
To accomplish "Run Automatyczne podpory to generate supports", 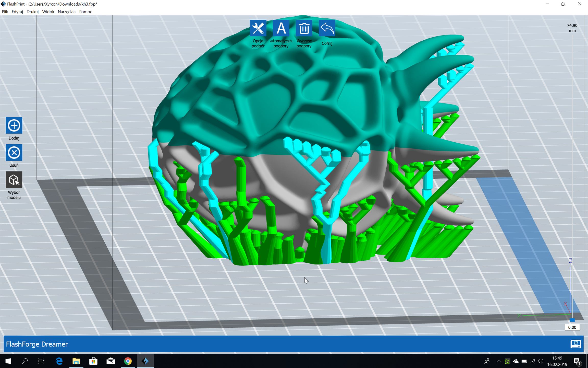I will tap(281, 28).
